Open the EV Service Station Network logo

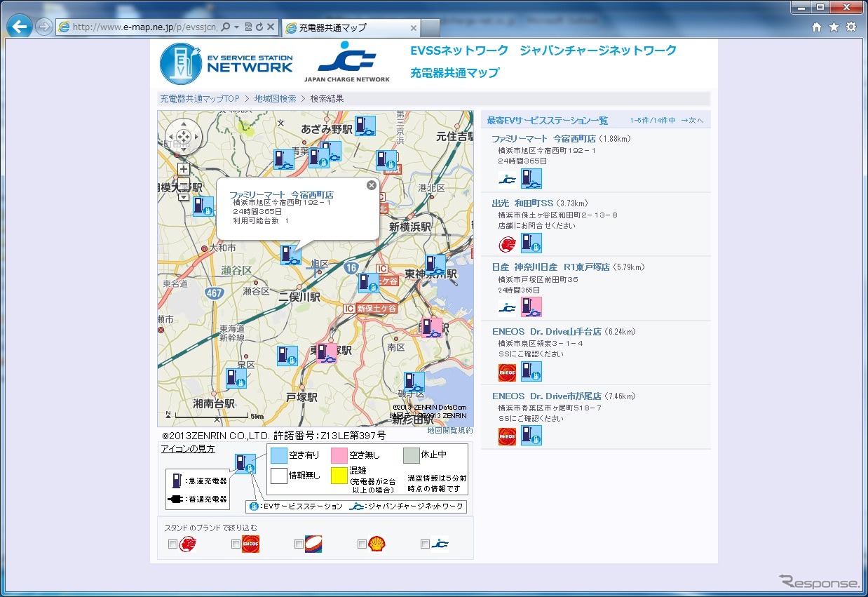pyautogui.click(x=226, y=63)
